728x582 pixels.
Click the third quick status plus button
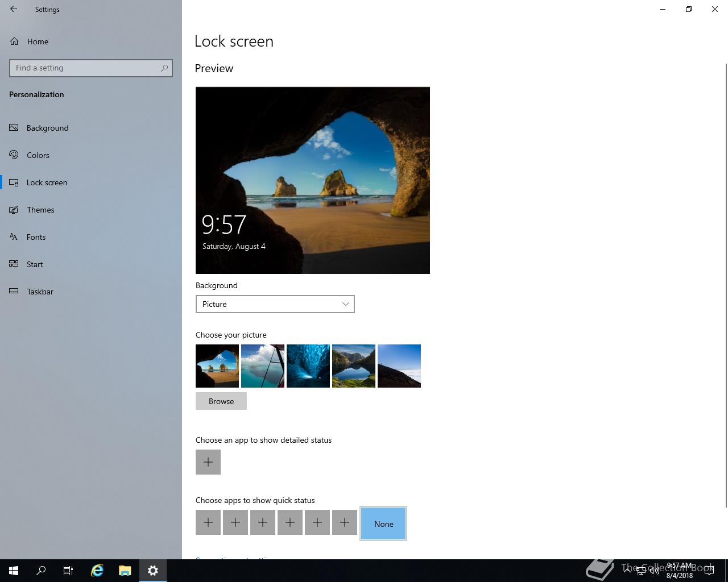click(x=263, y=522)
